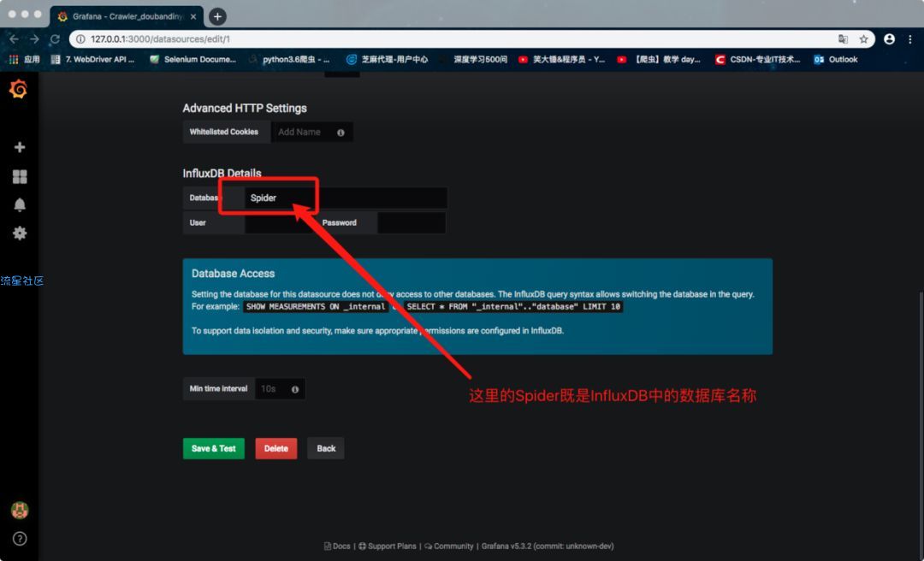
Task: Focus the Password input field
Action: click(x=412, y=222)
